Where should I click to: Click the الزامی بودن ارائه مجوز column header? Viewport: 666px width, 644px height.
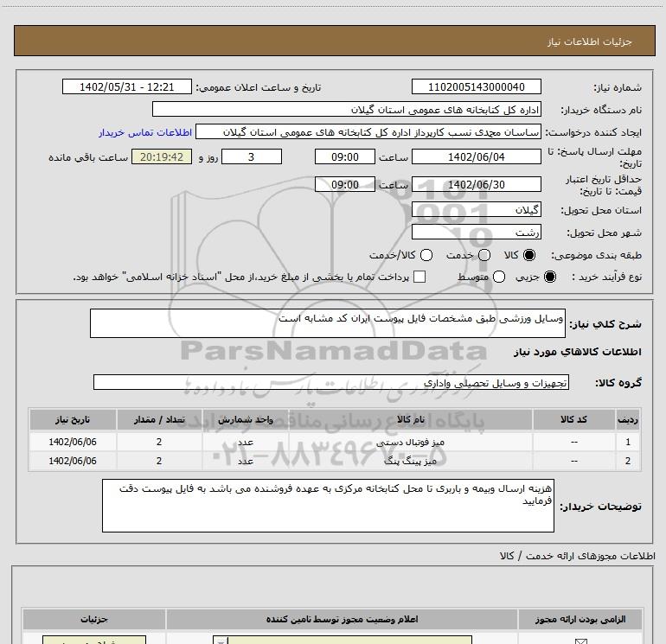(580, 620)
